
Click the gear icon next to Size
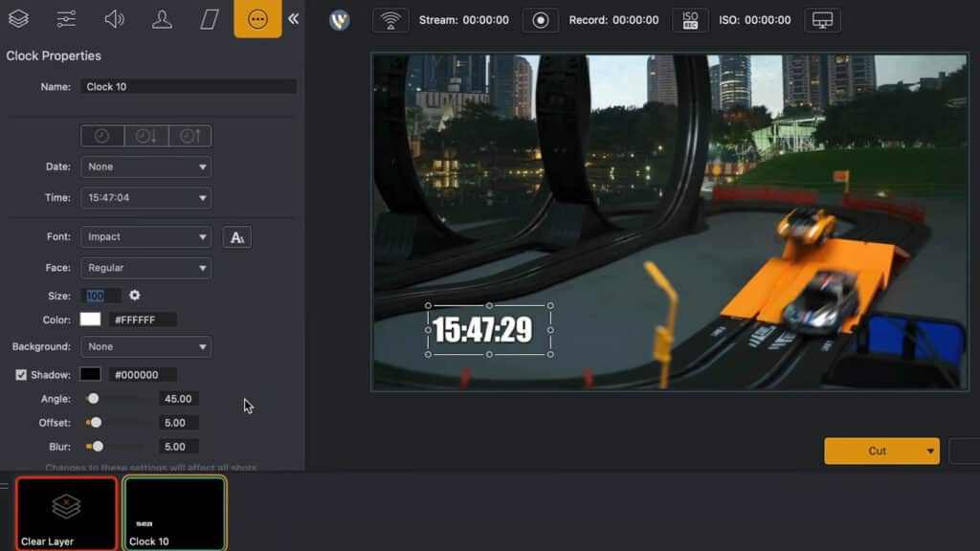point(135,296)
